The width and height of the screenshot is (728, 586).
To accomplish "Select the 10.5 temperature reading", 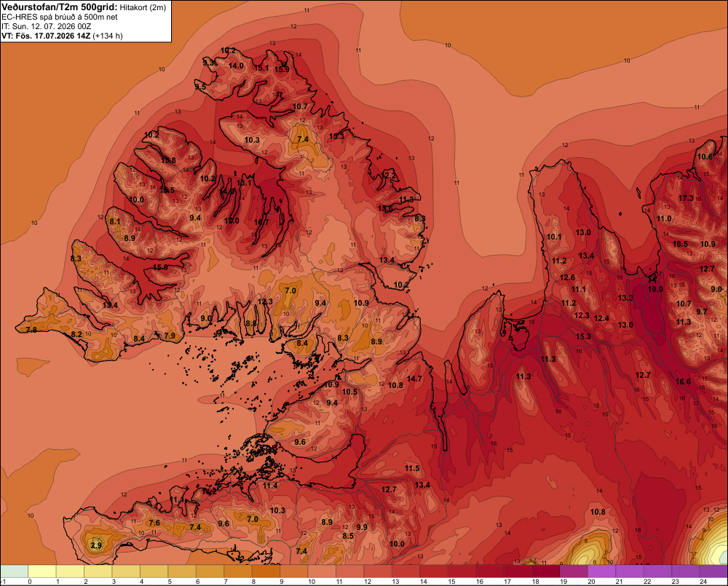I will (349, 392).
